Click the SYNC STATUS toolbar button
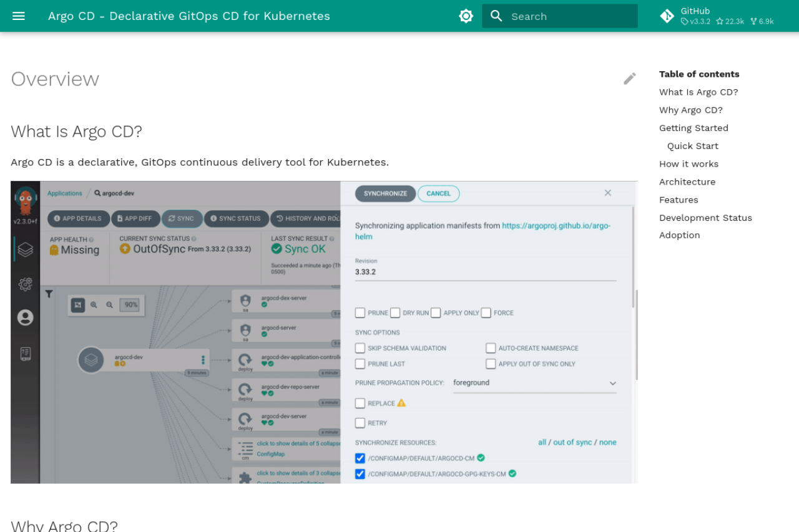This screenshot has height=532, width=799. click(x=236, y=219)
